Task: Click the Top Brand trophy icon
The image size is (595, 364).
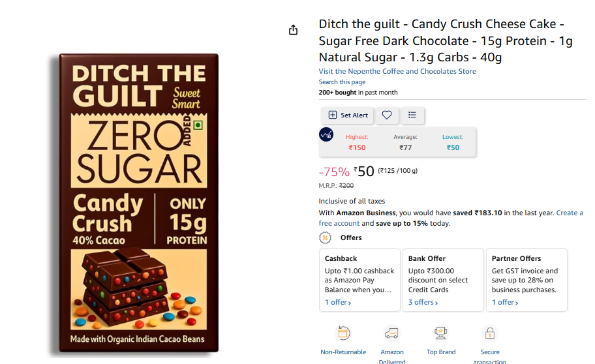Action: point(440,333)
